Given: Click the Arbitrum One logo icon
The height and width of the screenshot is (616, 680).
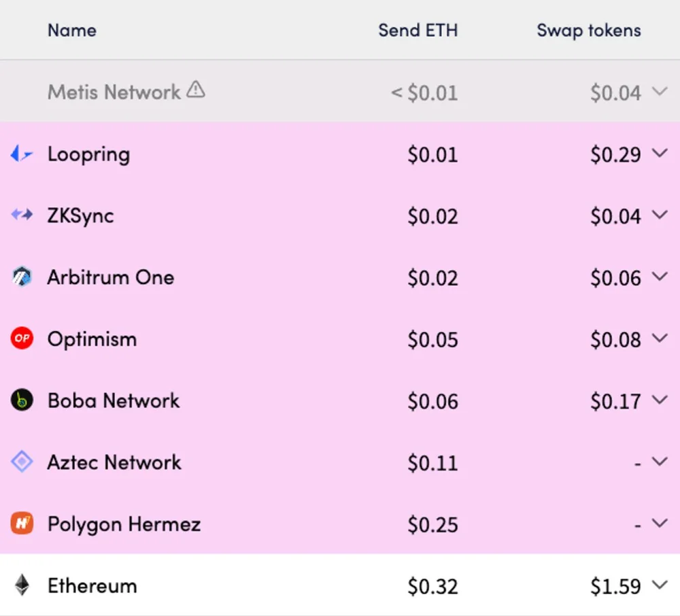Looking at the screenshot, I should [x=22, y=277].
